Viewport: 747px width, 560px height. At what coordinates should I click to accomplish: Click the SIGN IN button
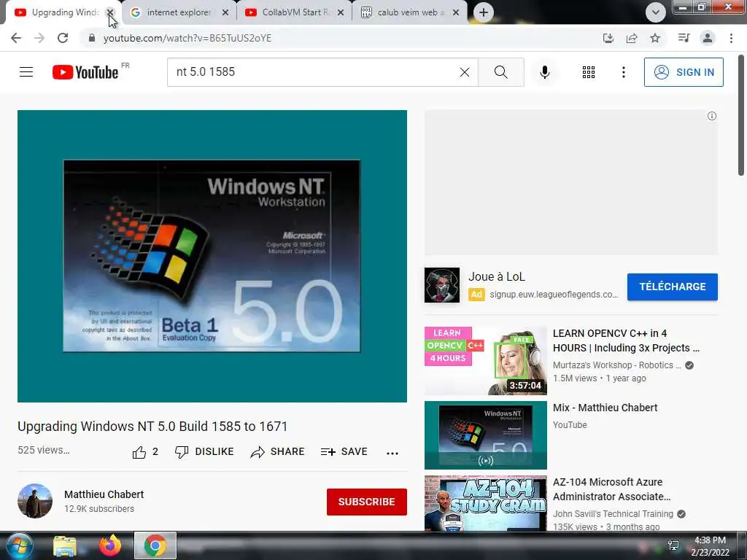684,72
